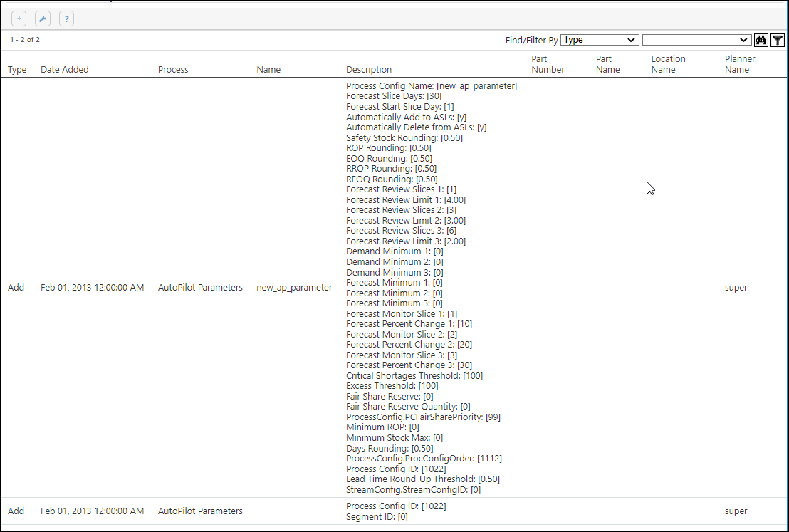Click the funnel filter icon

[x=778, y=41]
